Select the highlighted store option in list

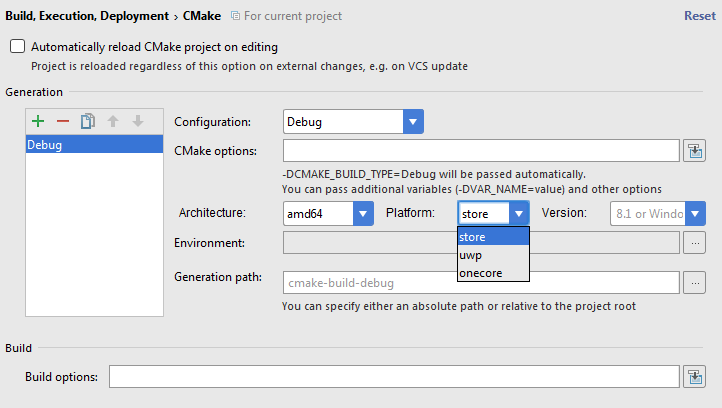pyautogui.click(x=492, y=237)
